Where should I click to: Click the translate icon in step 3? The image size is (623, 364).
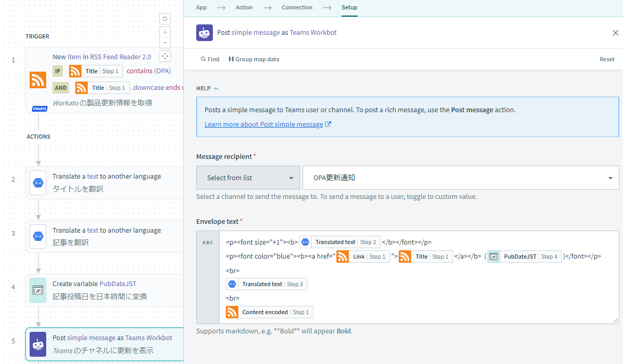coord(38,236)
